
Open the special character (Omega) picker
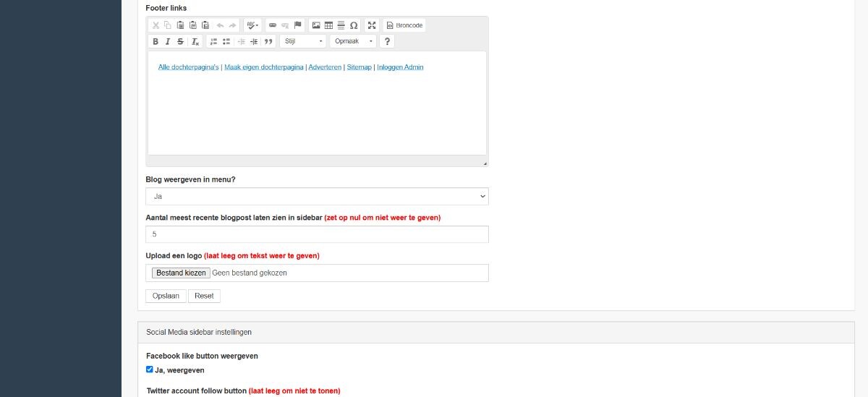tap(354, 25)
